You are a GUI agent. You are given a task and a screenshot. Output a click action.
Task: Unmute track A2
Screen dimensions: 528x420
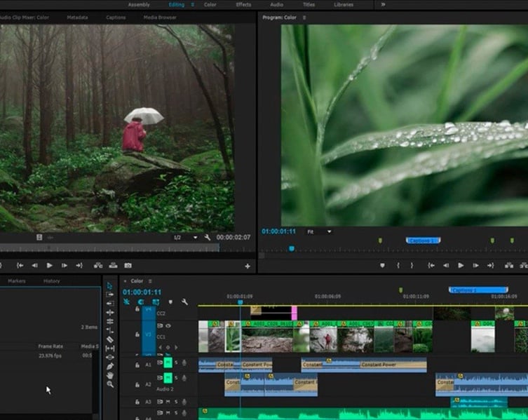coord(168,378)
